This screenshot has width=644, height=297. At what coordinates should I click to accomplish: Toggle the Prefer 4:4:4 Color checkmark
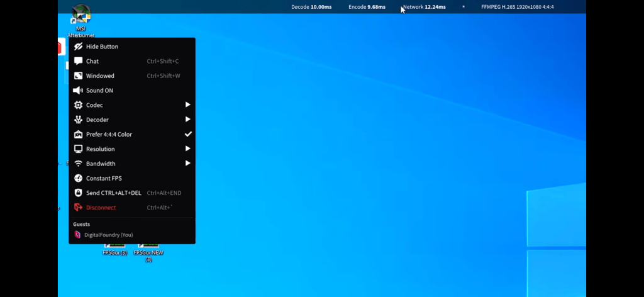coord(188,134)
